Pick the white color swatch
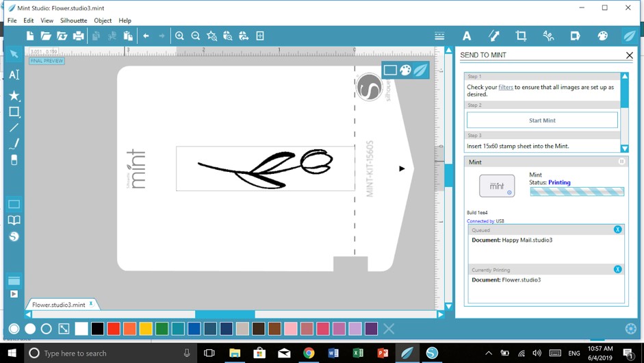 [x=81, y=329]
